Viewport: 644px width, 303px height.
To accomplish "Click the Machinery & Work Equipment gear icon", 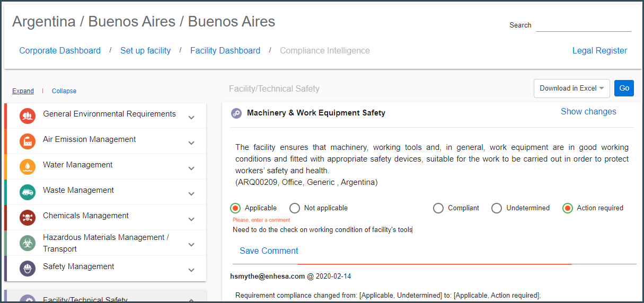I will click(x=236, y=113).
